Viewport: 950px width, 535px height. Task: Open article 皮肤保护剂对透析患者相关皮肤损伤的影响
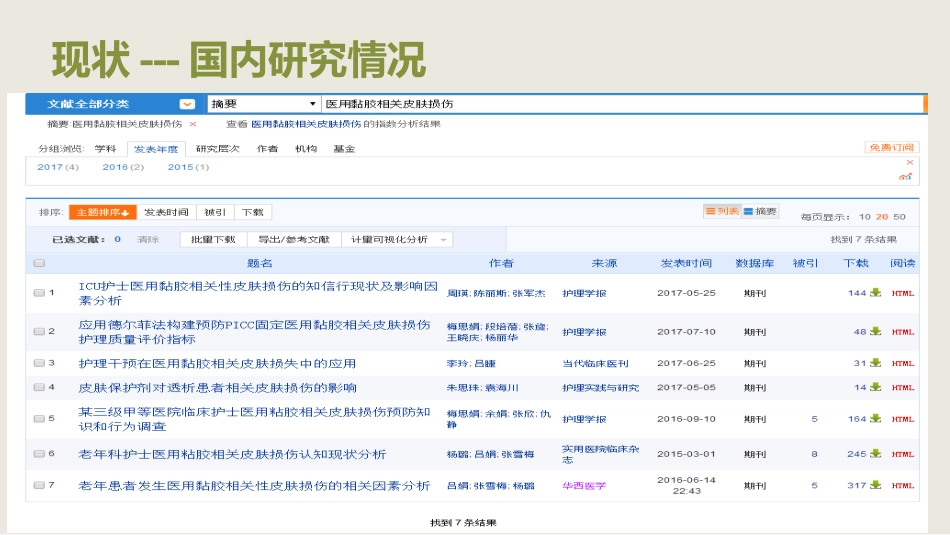coord(218,388)
